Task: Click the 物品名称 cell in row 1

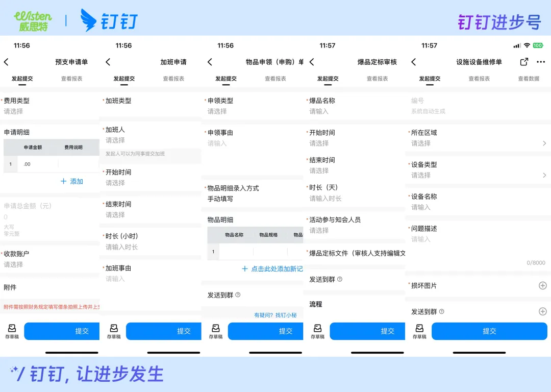Action: point(236,252)
